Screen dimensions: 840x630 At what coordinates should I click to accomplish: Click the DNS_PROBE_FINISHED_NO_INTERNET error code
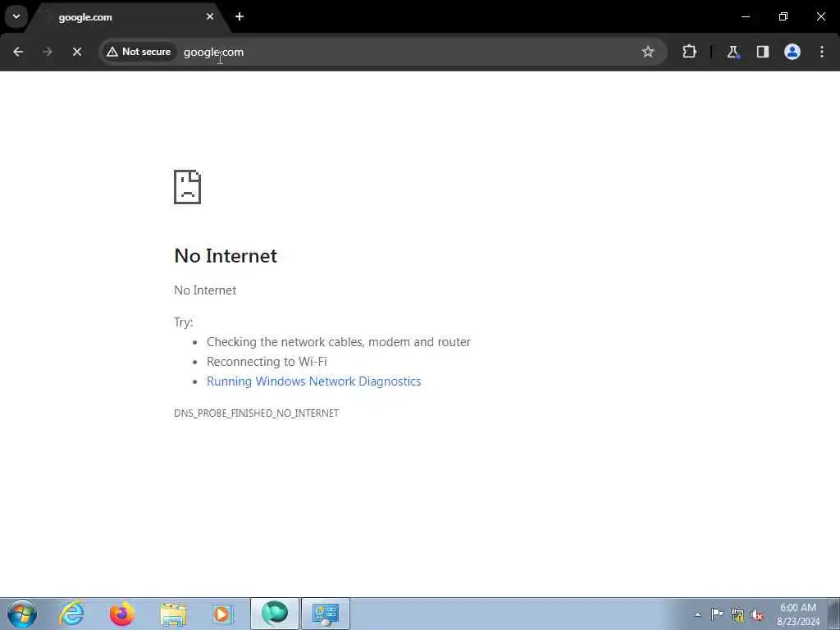point(256,413)
